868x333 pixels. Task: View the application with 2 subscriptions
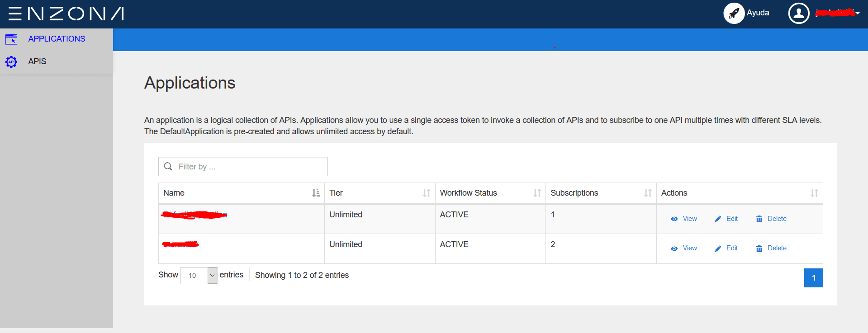click(690, 248)
